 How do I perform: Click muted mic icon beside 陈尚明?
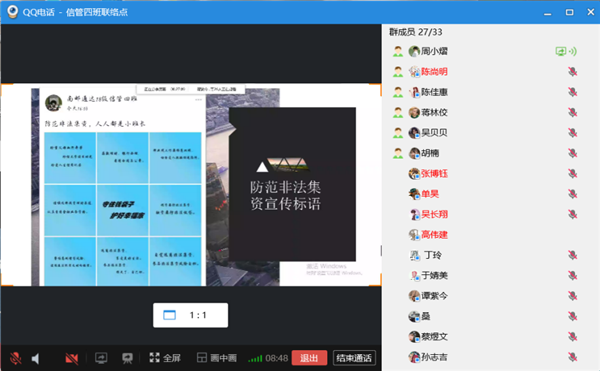click(x=572, y=72)
